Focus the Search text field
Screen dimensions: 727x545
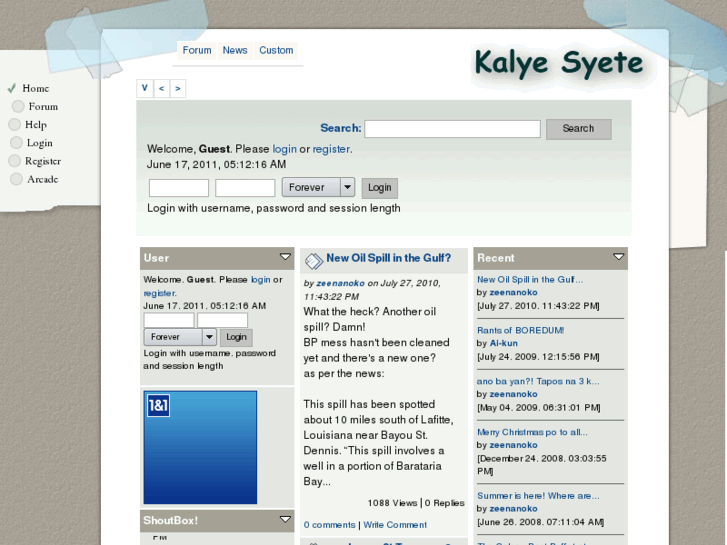click(x=452, y=128)
